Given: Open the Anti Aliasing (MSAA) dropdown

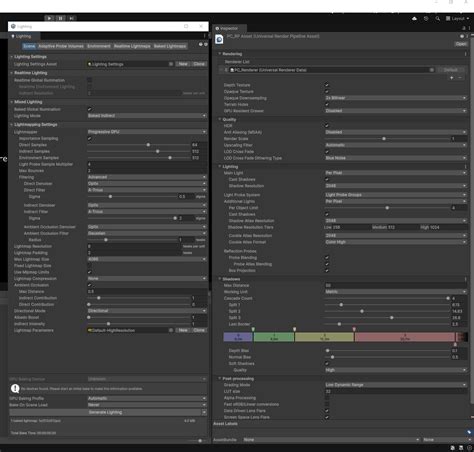Looking at the screenshot, I should [x=396, y=132].
